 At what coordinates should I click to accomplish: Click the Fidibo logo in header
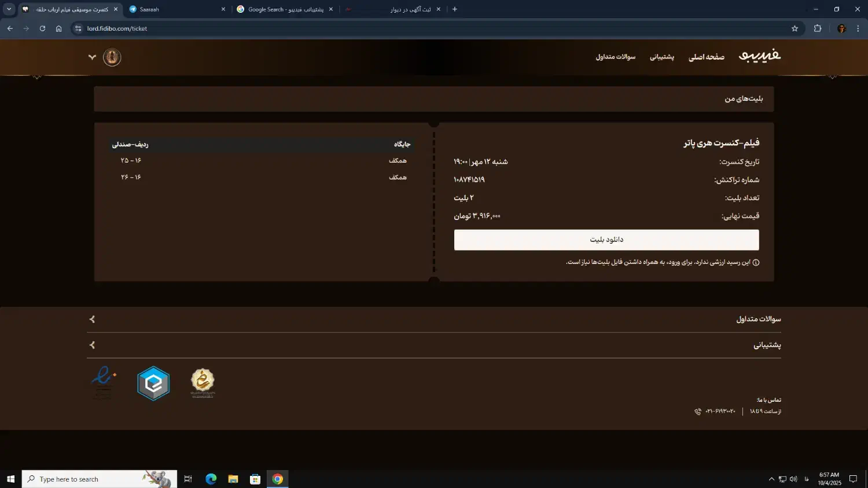(760, 56)
